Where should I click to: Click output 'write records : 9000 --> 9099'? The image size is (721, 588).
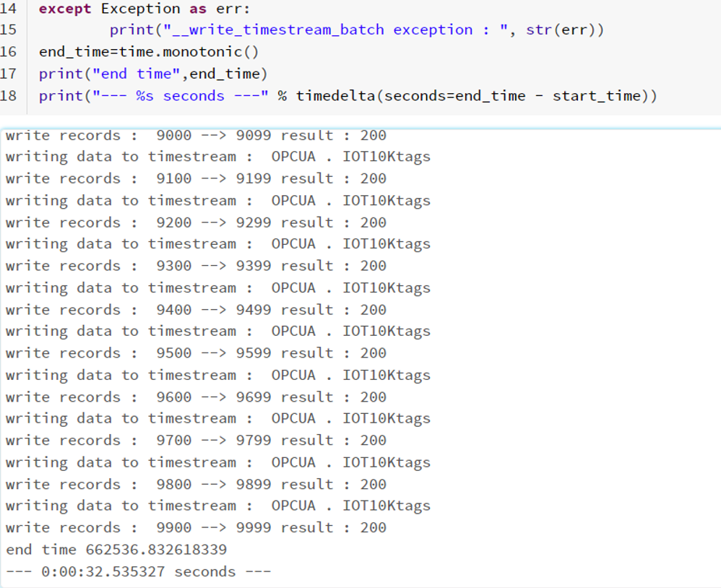click(196, 136)
